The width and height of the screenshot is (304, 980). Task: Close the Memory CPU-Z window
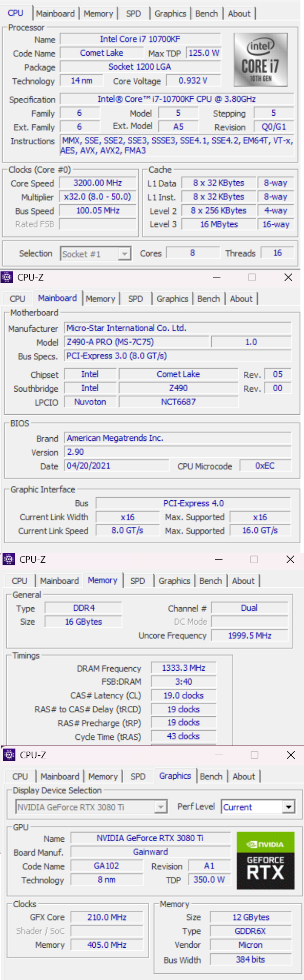pos(290,559)
